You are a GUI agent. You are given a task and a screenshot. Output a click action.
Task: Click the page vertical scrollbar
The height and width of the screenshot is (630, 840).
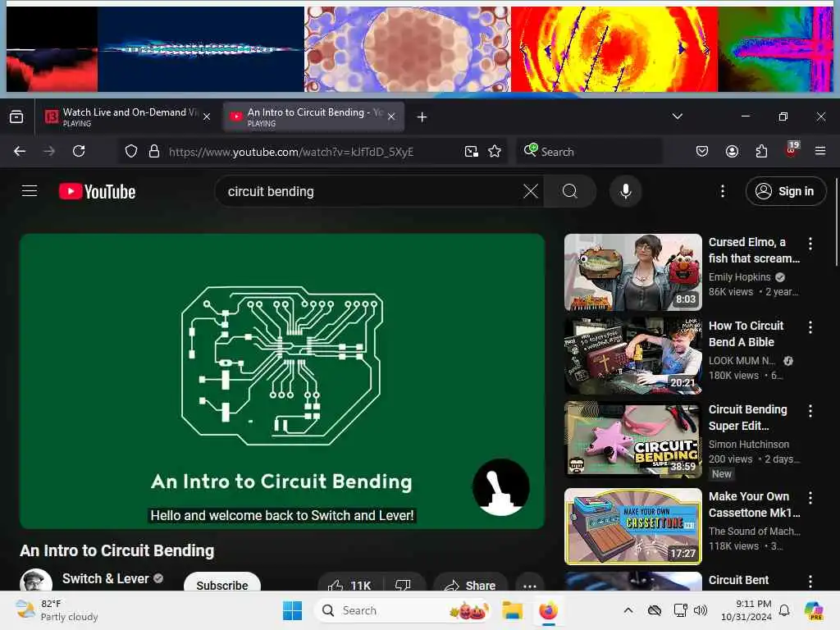coord(836,223)
